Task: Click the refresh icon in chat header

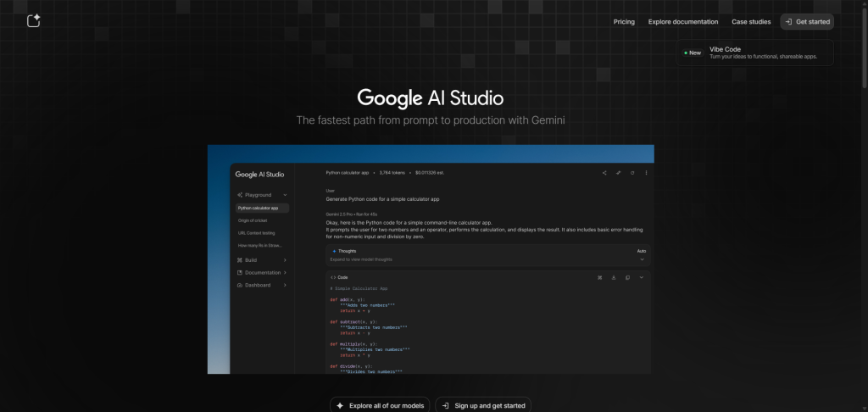Action: coord(632,173)
